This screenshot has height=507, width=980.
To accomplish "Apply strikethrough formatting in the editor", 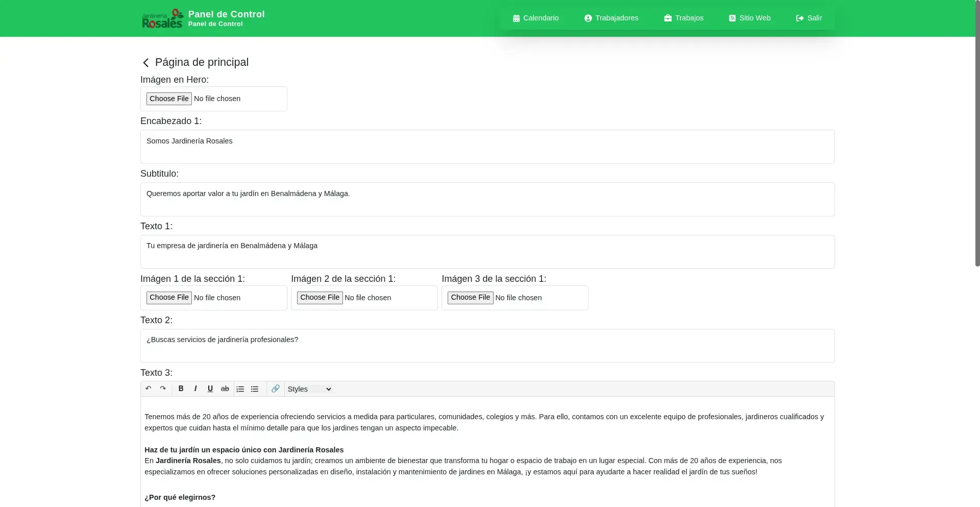I will click(225, 389).
